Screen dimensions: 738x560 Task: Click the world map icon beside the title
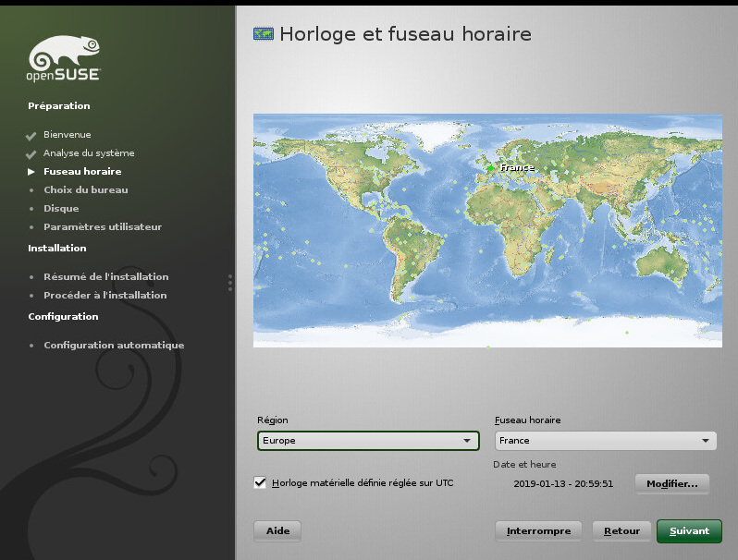[263, 34]
